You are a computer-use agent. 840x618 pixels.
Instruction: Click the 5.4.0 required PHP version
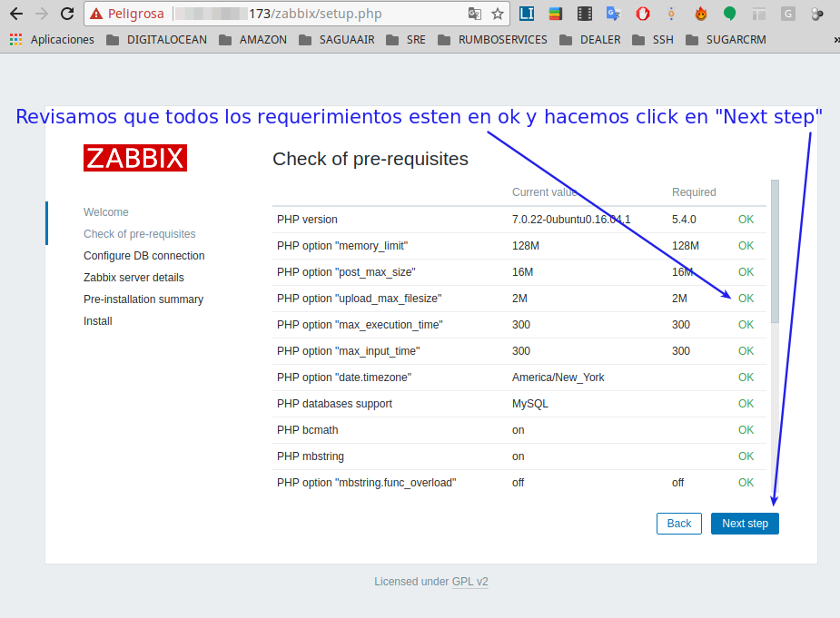(x=684, y=219)
